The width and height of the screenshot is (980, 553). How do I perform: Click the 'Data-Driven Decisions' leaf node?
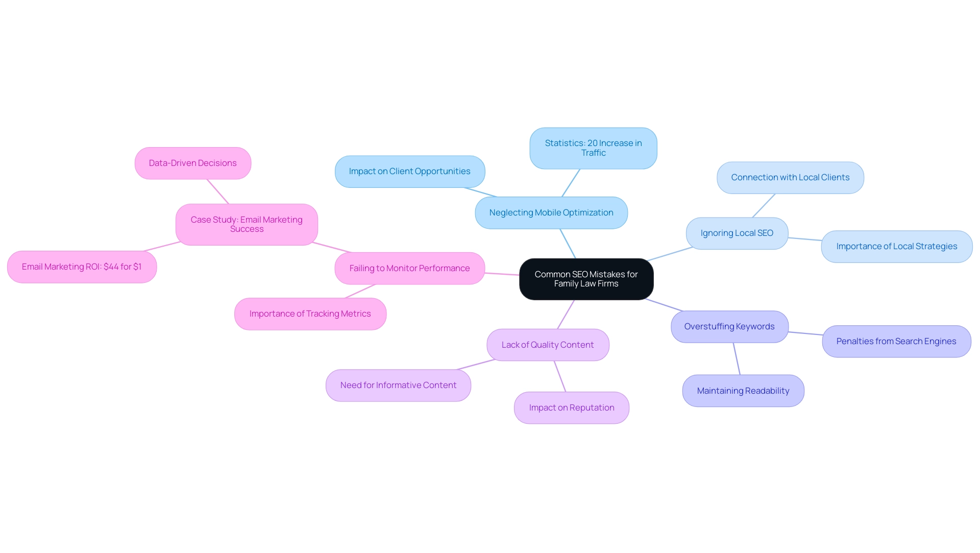(x=193, y=162)
